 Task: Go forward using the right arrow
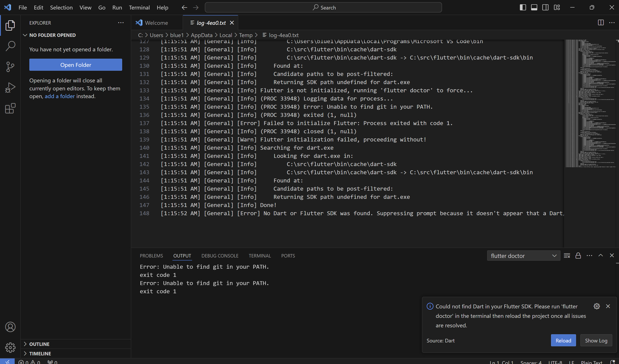coord(196,8)
